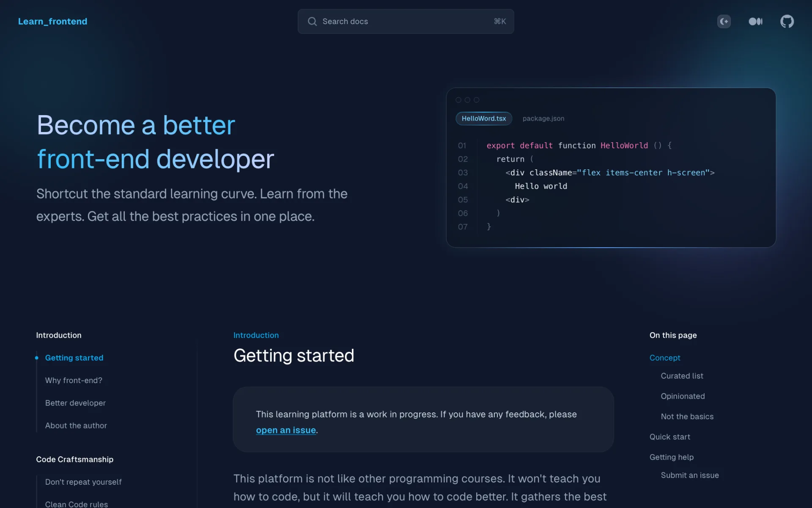This screenshot has width=812, height=508.
Task: Click the Code Craftsmanship sidebar heading
Action: 75,459
